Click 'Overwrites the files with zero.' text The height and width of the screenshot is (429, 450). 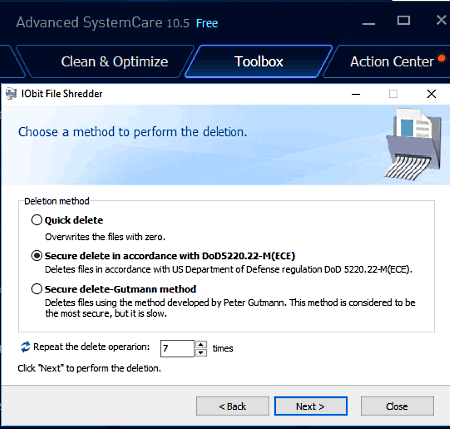click(105, 237)
